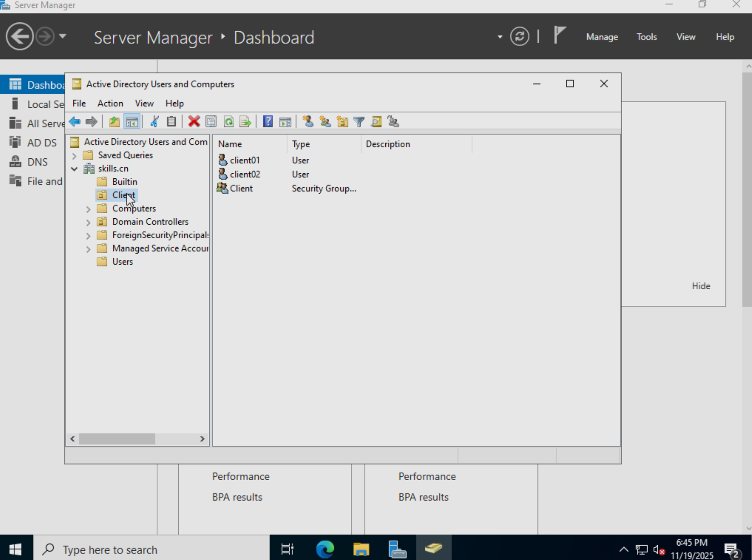Viewport: 752px width, 560px height.
Task: Select the Builtin container
Action: click(x=124, y=182)
